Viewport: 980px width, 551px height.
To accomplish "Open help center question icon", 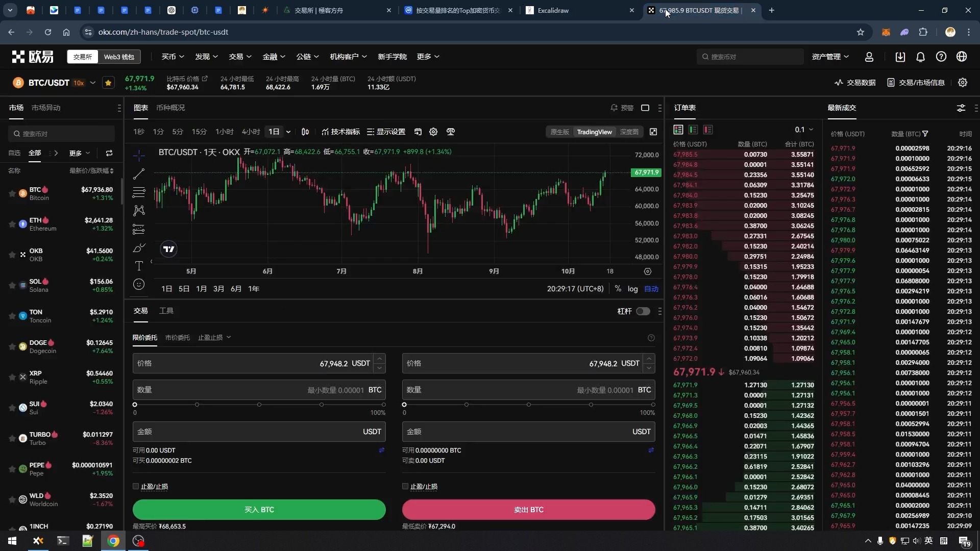I will click(x=941, y=57).
